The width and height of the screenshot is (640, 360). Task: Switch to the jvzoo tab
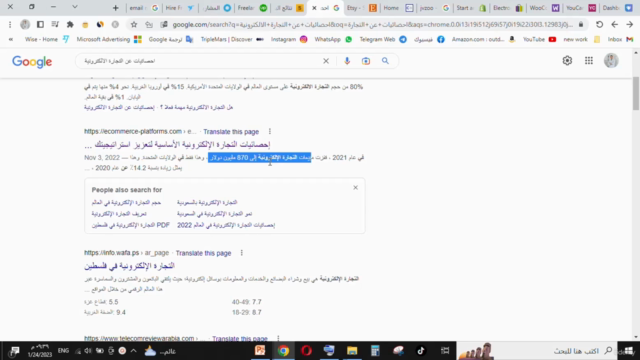[434, 8]
